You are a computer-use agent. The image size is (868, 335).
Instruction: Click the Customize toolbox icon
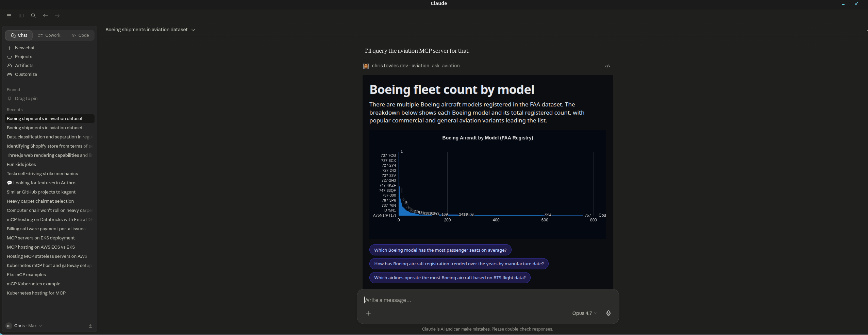(10, 74)
